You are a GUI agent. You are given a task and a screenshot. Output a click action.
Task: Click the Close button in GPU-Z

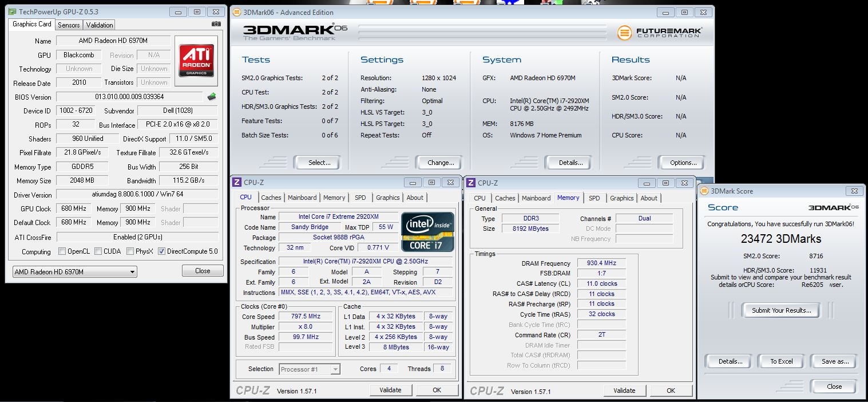(203, 271)
